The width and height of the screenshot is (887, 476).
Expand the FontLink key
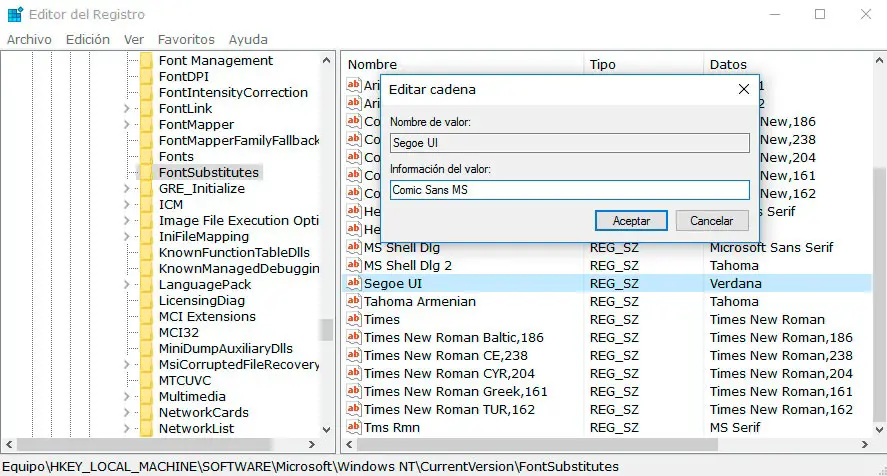[x=127, y=109]
